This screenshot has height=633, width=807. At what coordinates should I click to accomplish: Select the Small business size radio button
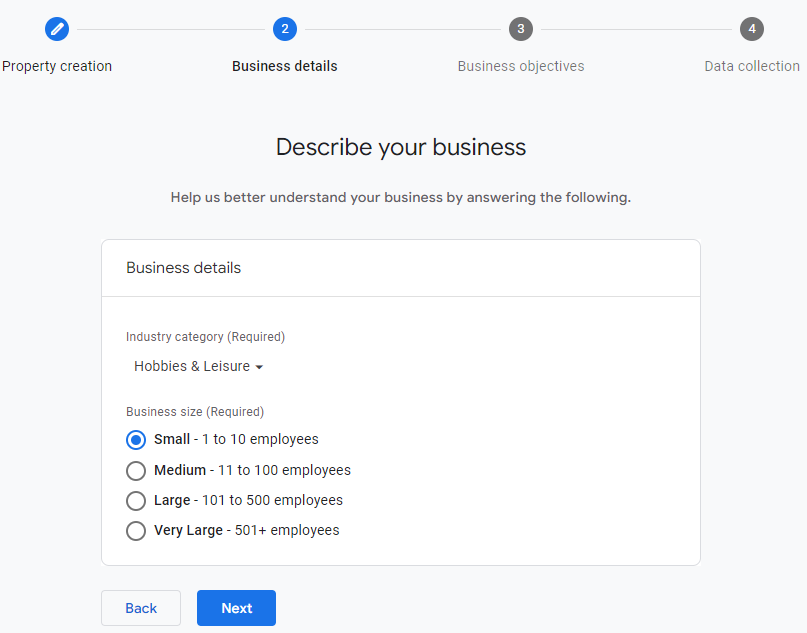click(x=136, y=440)
